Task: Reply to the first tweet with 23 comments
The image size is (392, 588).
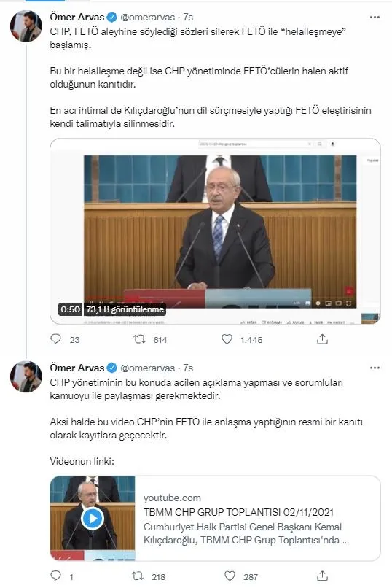Action: coord(56,339)
